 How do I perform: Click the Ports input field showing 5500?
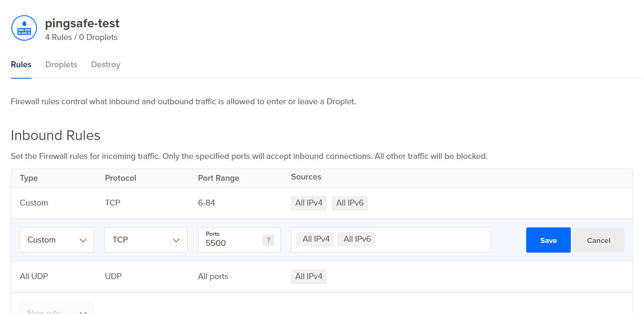pyautogui.click(x=231, y=243)
